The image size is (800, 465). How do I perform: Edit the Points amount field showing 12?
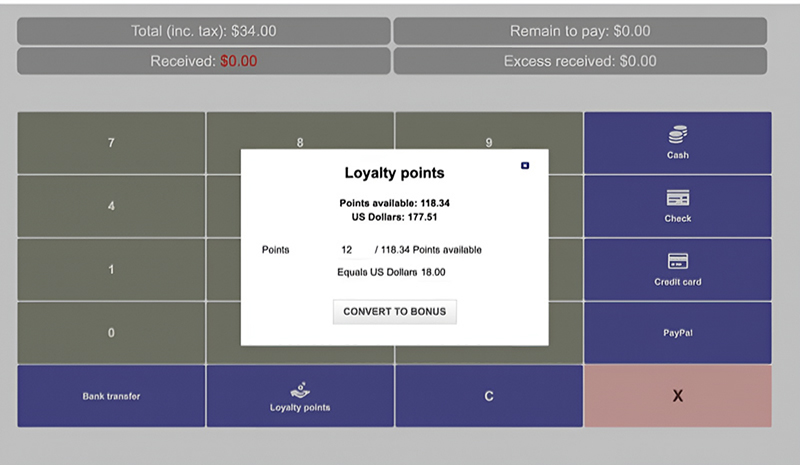point(353,250)
